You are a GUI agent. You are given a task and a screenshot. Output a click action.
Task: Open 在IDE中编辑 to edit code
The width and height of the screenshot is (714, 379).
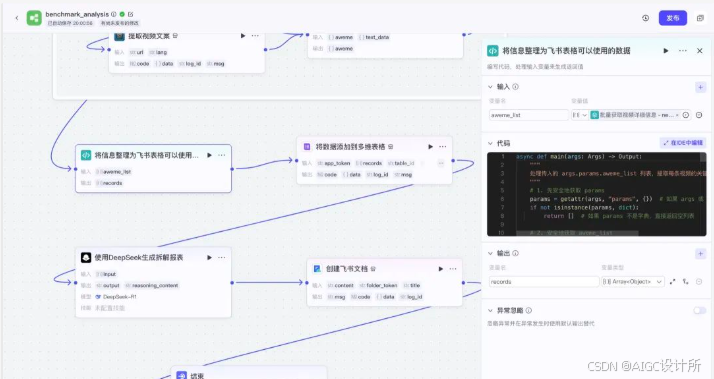[x=683, y=143]
